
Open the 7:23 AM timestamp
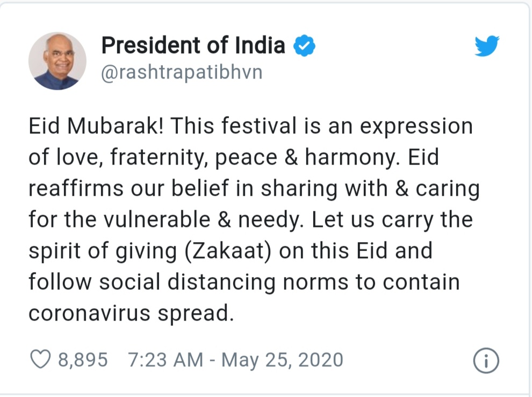[165, 360]
